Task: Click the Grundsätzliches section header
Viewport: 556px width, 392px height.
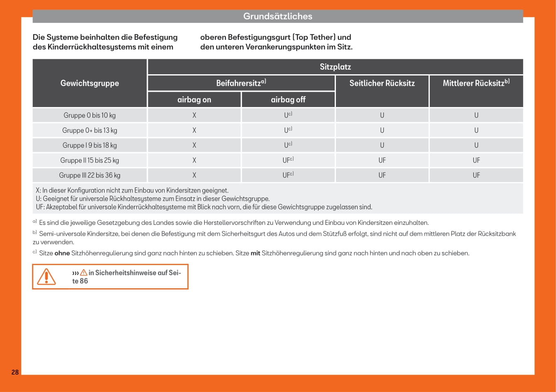Action: pyautogui.click(x=277, y=16)
